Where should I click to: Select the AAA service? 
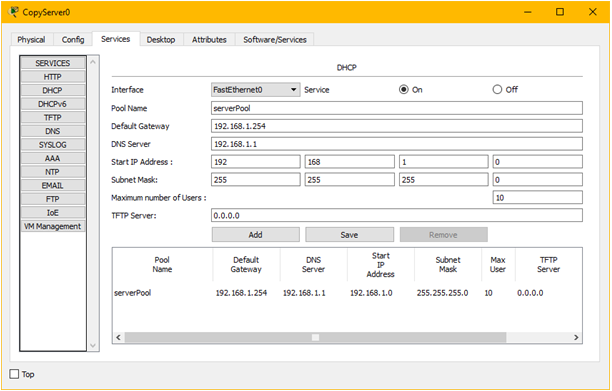(x=53, y=158)
